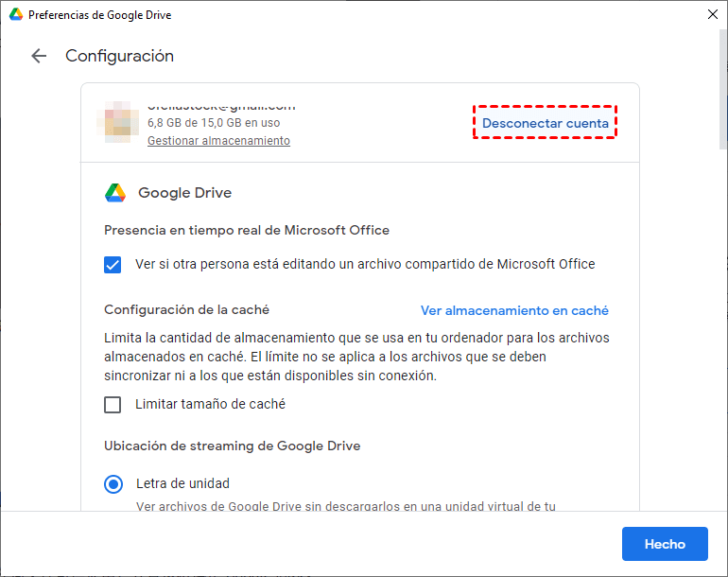Select Letra de unidad radio button

click(x=113, y=484)
